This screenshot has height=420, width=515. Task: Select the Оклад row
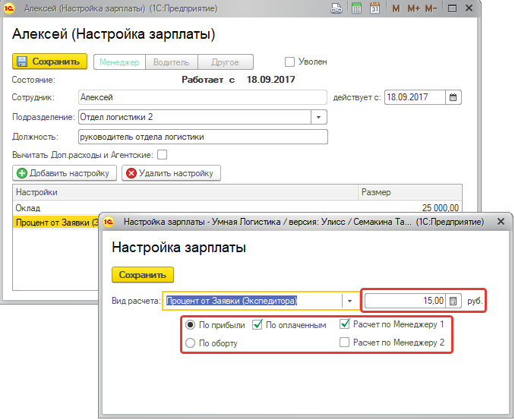tap(237, 208)
